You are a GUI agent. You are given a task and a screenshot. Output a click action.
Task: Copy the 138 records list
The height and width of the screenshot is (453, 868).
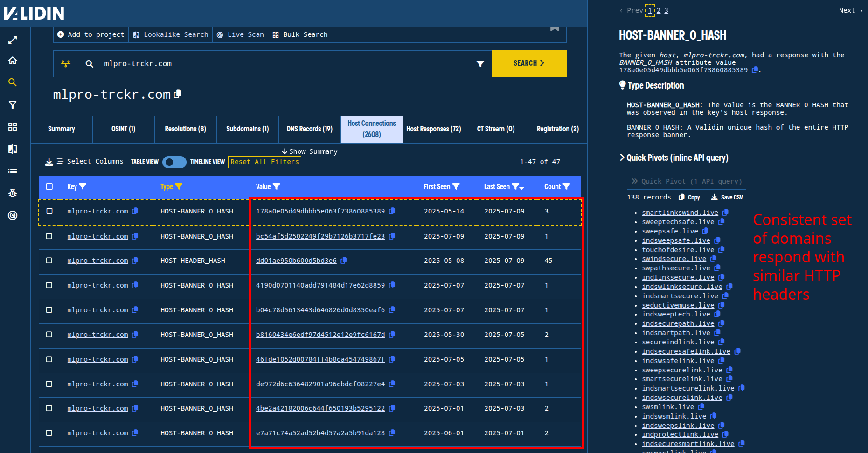(689, 197)
